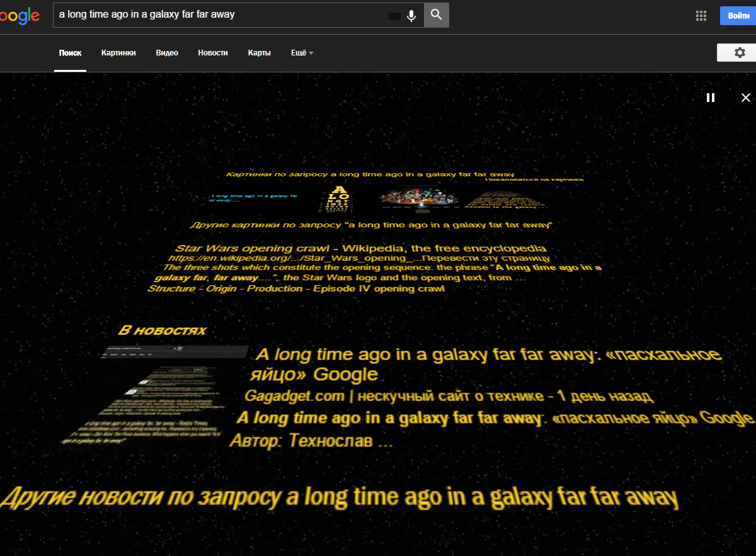The width and height of the screenshot is (756, 556).
Task: Click the en.wikipedia.org result URL
Action: [294, 258]
